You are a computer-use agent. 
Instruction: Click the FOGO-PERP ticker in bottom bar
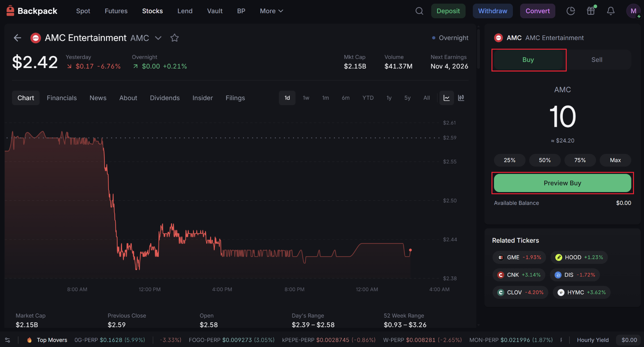(x=231, y=340)
